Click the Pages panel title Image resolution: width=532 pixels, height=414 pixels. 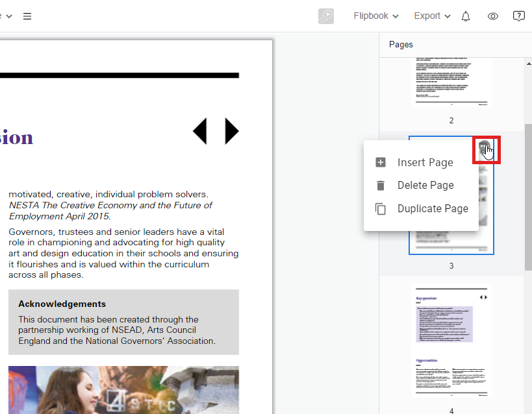coord(401,44)
